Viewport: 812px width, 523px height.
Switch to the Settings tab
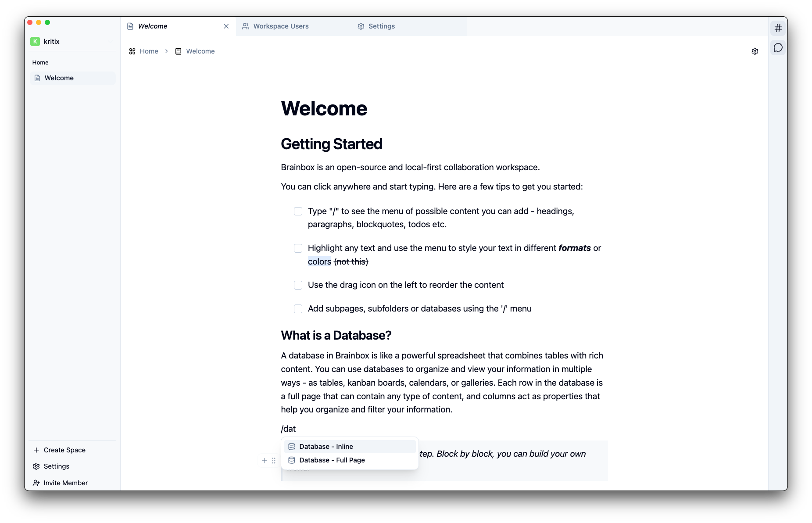[x=381, y=26]
